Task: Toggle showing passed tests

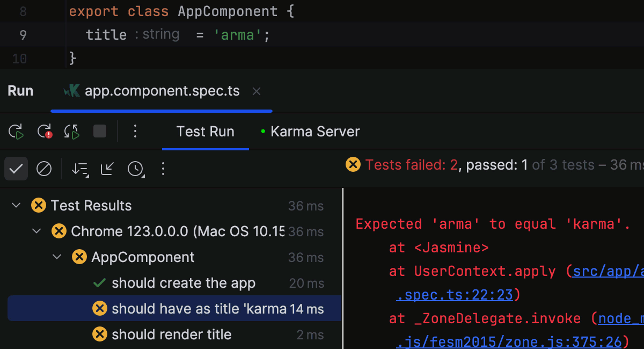Action: pos(16,169)
